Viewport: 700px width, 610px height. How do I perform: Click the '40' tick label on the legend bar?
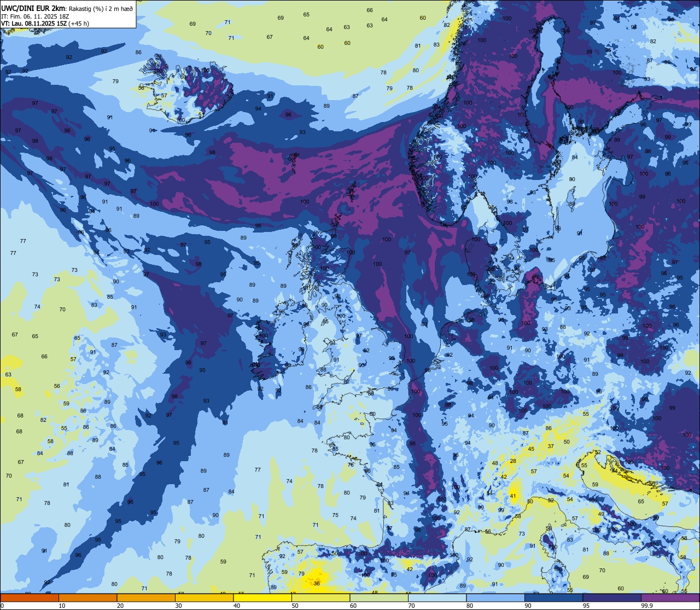tap(237, 606)
